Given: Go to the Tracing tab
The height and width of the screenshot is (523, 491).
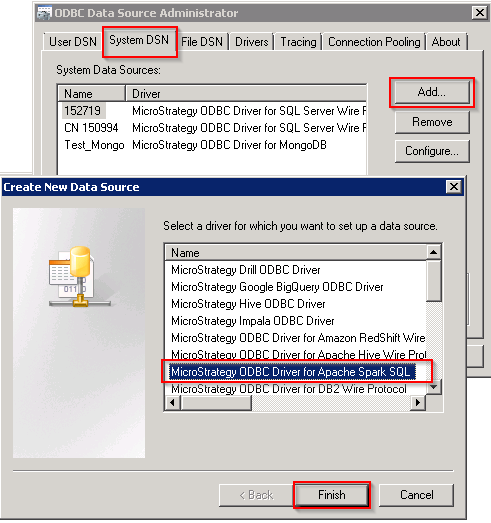Looking at the screenshot, I should click(x=298, y=42).
